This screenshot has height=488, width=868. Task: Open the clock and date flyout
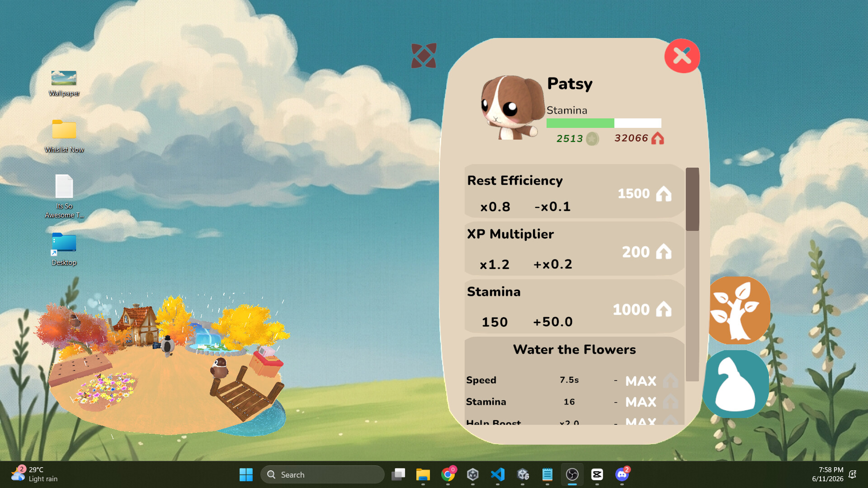[x=827, y=474]
